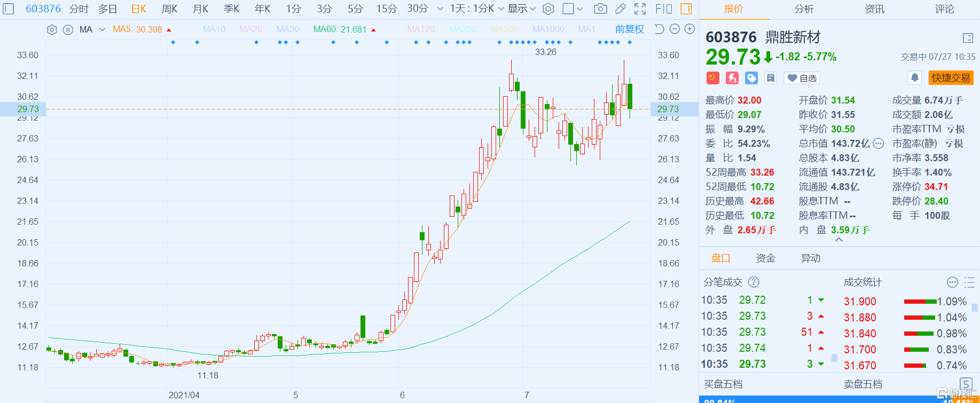Open more options for 成交统计
Image resolution: width=980 pixels, height=403 pixels.
click(x=953, y=282)
